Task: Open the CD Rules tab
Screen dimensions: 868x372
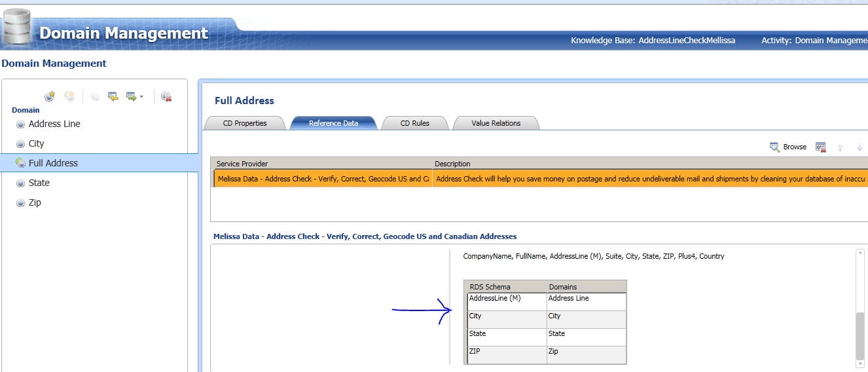Action: [x=415, y=123]
